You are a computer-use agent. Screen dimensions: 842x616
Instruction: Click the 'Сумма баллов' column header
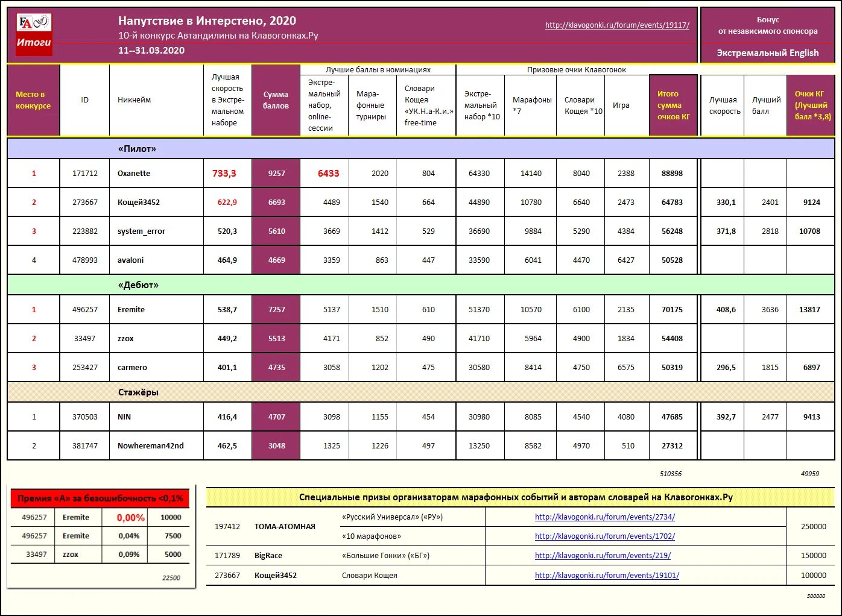[x=276, y=100]
